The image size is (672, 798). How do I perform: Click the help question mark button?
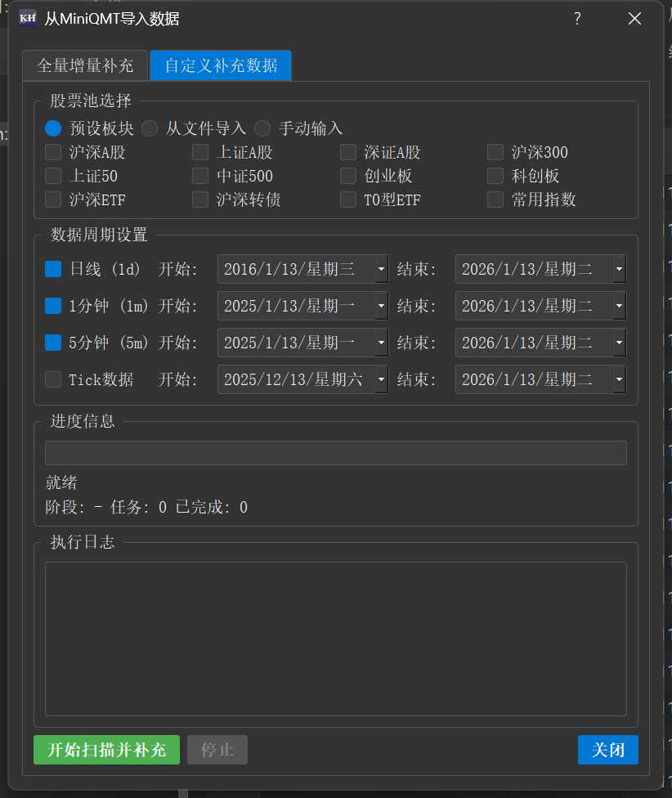(577, 19)
